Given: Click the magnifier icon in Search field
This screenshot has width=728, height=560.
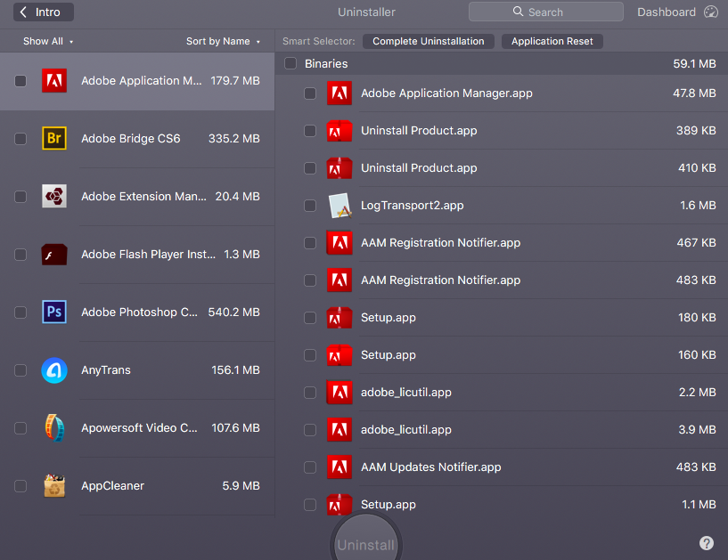Looking at the screenshot, I should 518,12.
